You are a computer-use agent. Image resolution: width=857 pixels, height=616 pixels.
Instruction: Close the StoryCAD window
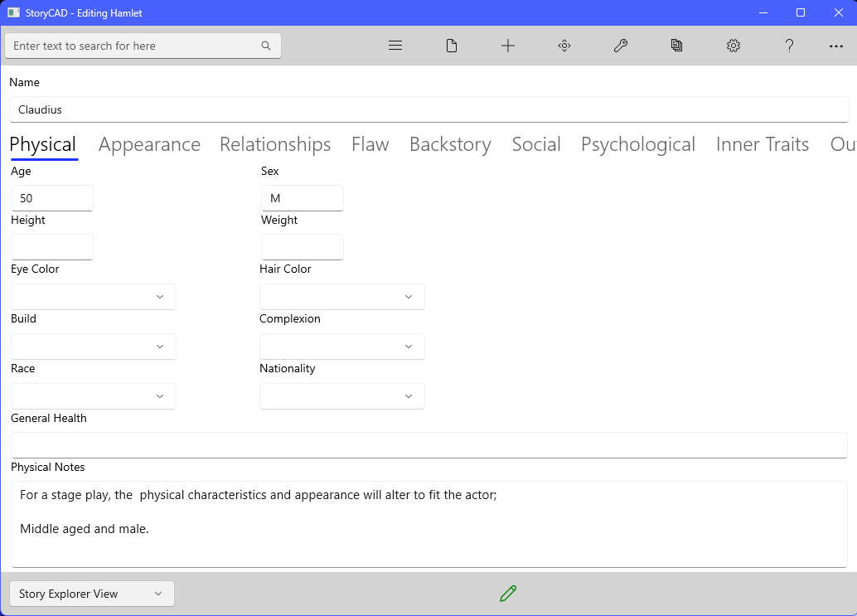(x=839, y=12)
